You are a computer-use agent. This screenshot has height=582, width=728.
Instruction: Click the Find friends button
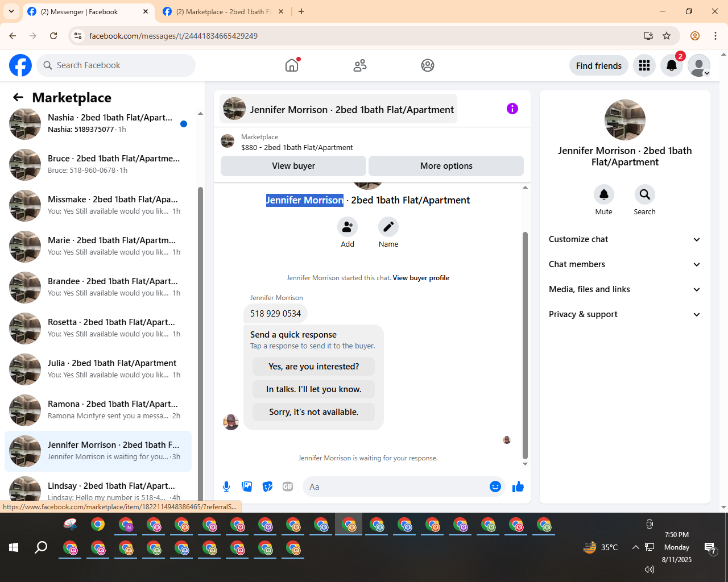pos(599,65)
